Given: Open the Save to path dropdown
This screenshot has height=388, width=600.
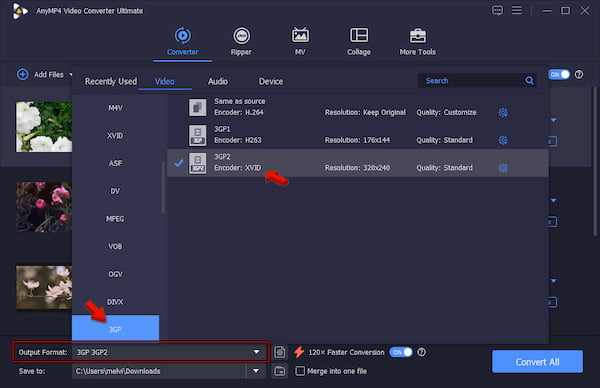Looking at the screenshot, I should [x=256, y=371].
